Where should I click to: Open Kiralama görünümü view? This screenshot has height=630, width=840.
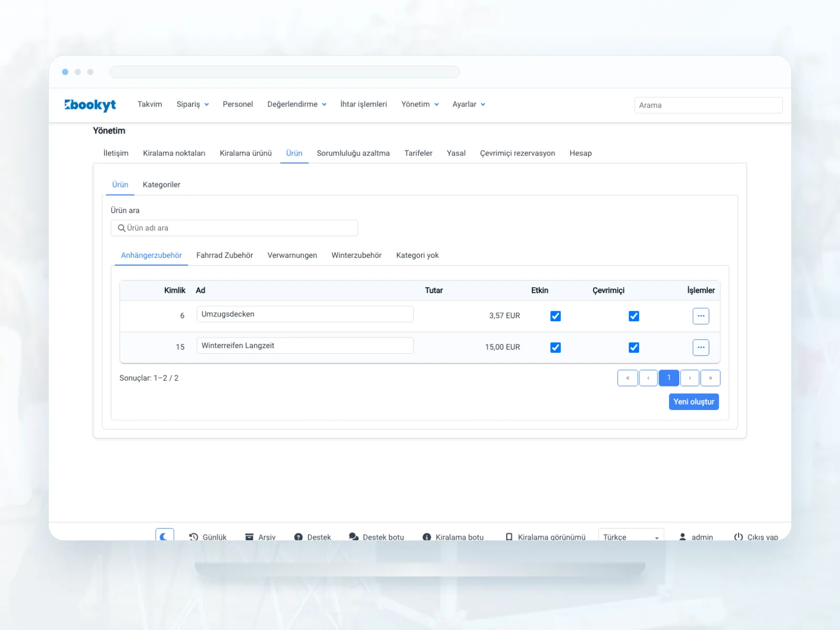pyautogui.click(x=545, y=537)
